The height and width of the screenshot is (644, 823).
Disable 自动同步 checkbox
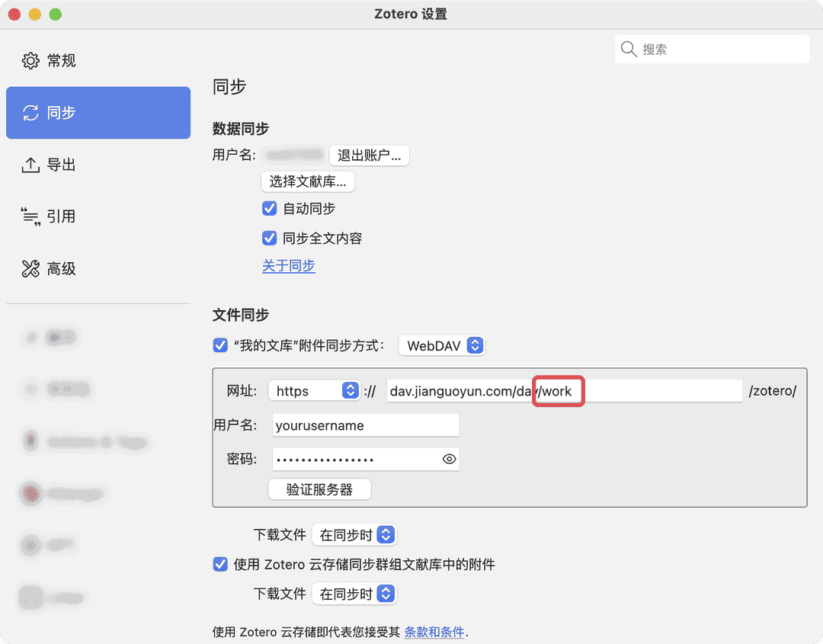pos(269,208)
